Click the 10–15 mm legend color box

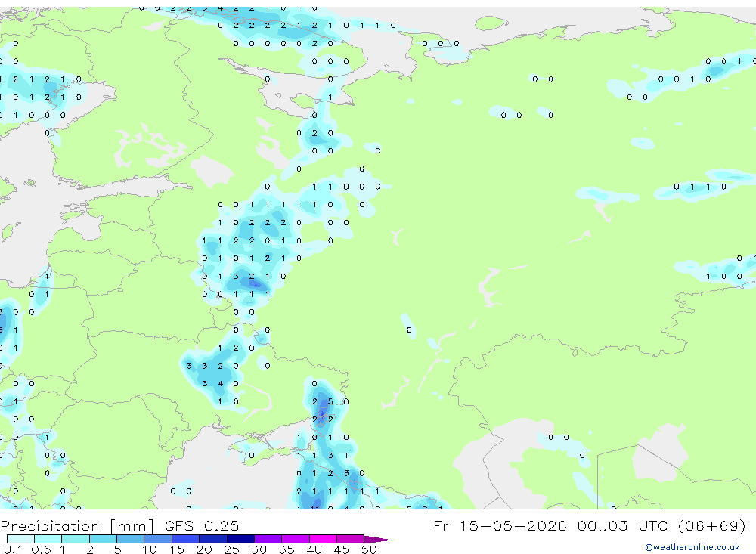coord(158,539)
